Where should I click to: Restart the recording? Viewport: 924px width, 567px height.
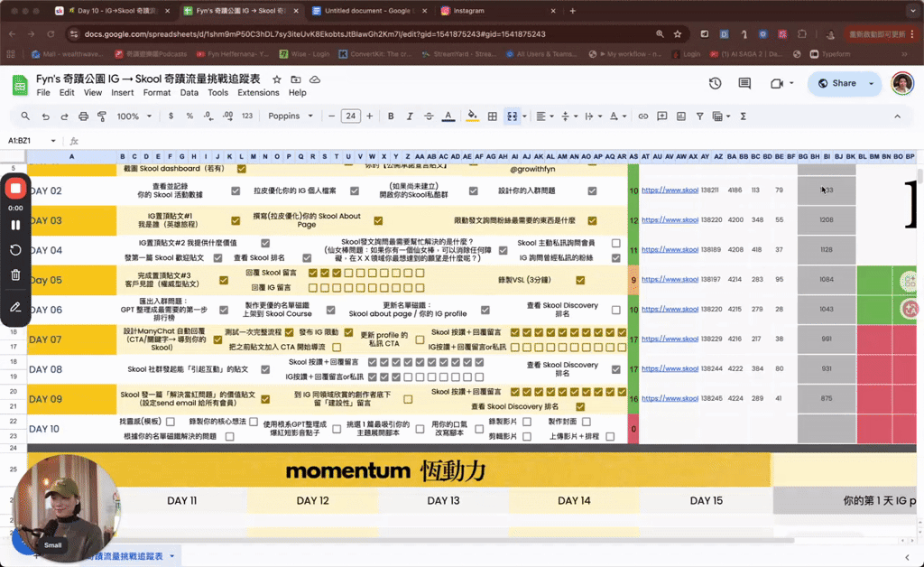pos(15,250)
